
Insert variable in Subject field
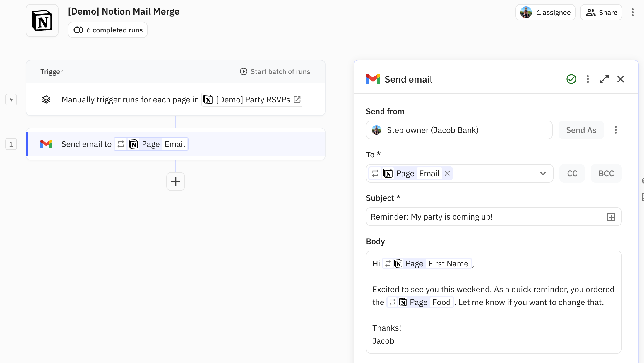[x=611, y=217]
